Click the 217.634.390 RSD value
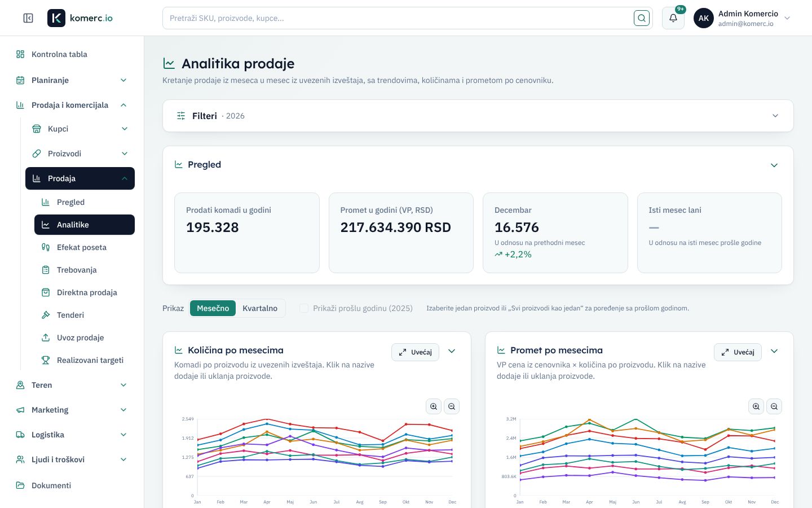812x508 pixels. [x=396, y=227]
